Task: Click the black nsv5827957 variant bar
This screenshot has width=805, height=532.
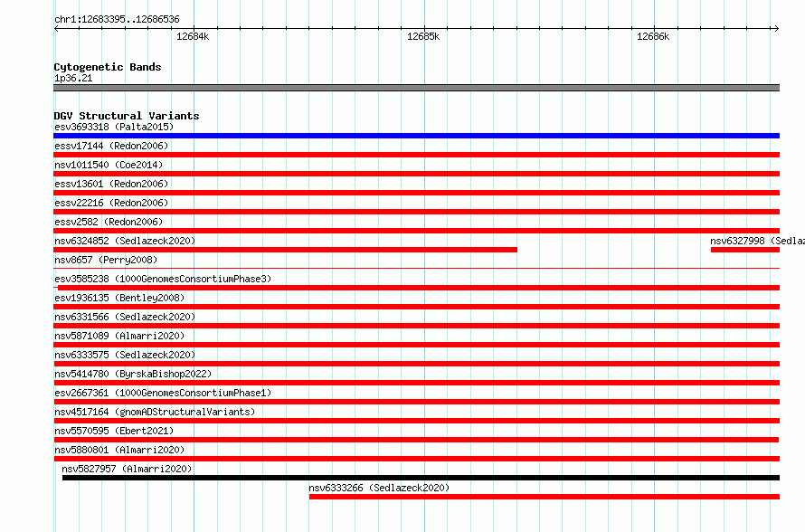Action: (421, 478)
